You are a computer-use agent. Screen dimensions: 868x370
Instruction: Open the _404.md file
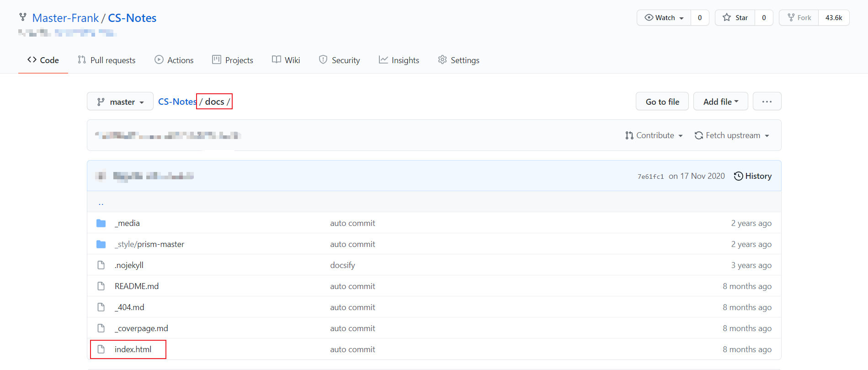pyautogui.click(x=129, y=307)
